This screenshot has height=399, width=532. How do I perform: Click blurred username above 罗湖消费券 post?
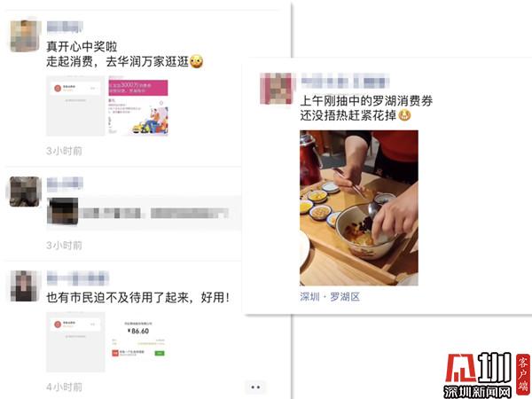point(345,82)
